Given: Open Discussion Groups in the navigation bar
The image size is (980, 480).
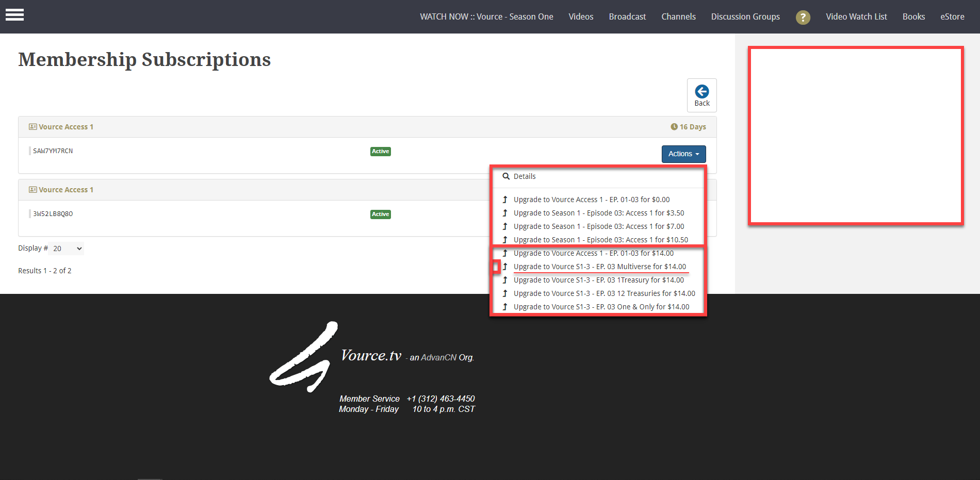Looking at the screenshot, I should point(745,16).
